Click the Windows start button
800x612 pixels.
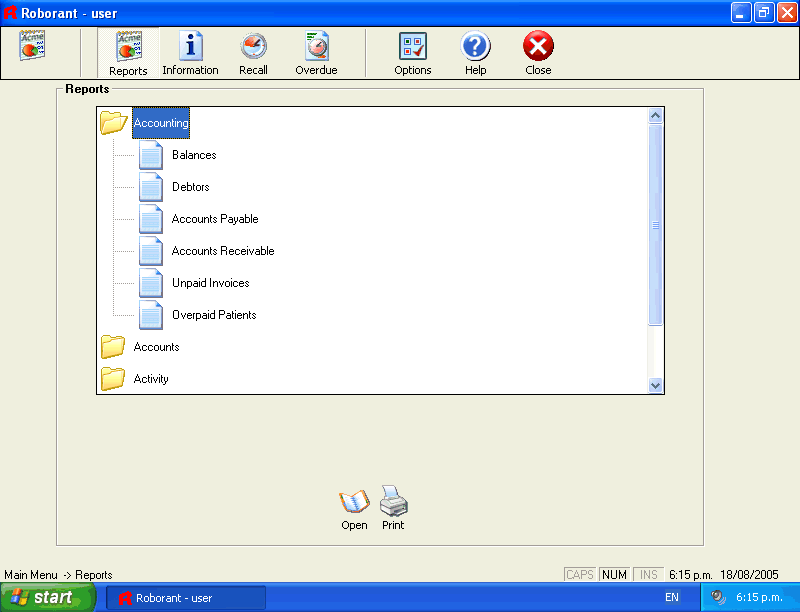[x=47, y=598]
